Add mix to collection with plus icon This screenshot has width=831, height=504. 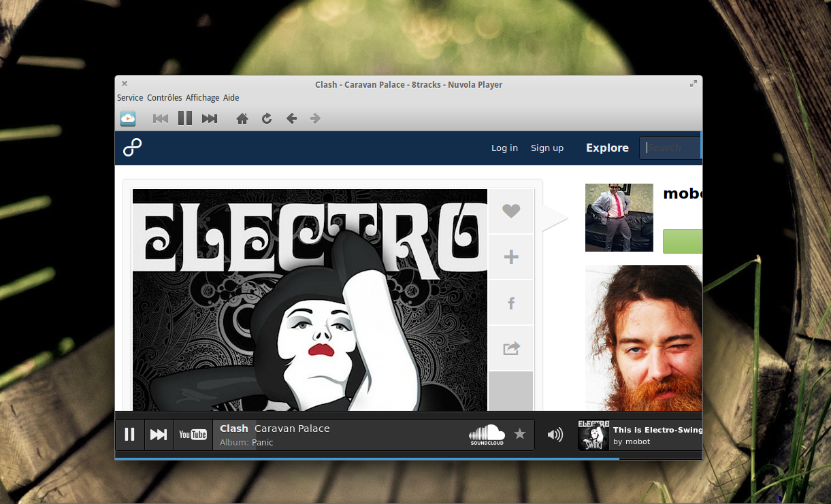coord(511,257)
